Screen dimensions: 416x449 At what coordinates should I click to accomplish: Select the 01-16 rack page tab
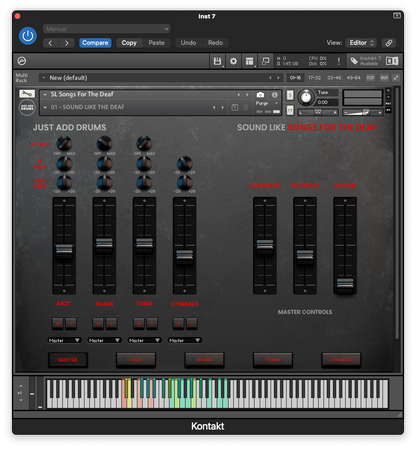(295, 78)
